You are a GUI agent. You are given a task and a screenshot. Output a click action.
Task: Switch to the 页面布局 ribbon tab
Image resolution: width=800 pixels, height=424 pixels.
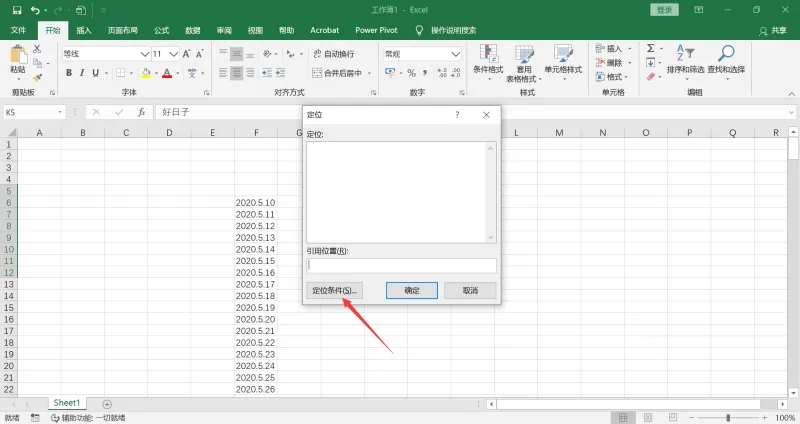(x=122, y=30)
